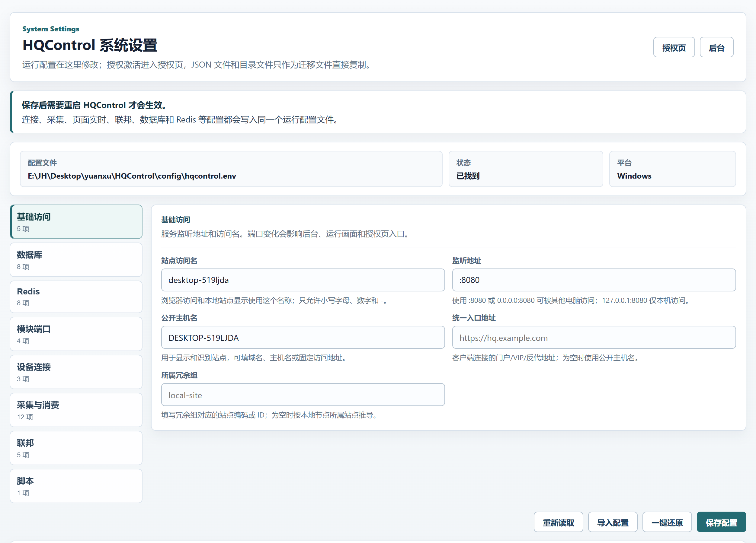Image resolution: width=756 pixels, height=543 pixels.
Task: Open the Redis settings tab
Action: tap(76, 297)
